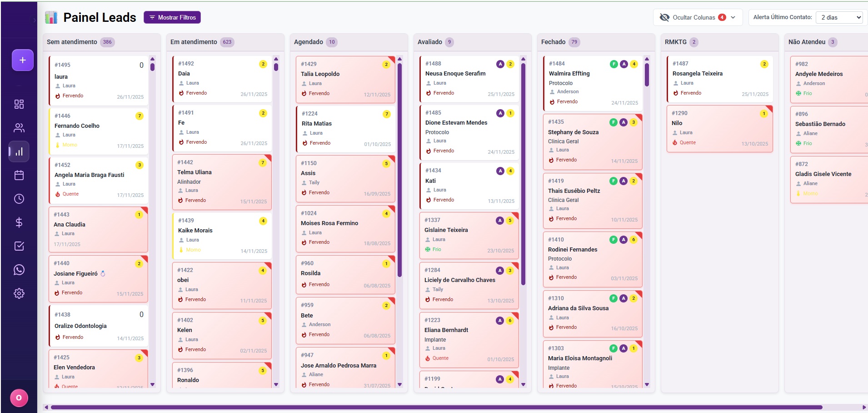
Task: Open Settings via the gear icon
Action: click(19, 293)
